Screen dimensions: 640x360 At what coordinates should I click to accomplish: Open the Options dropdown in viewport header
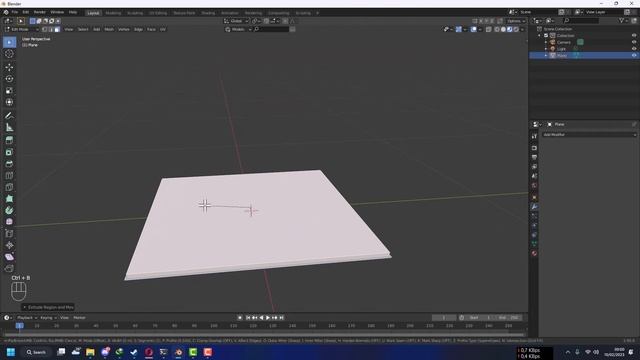(516, 21)
